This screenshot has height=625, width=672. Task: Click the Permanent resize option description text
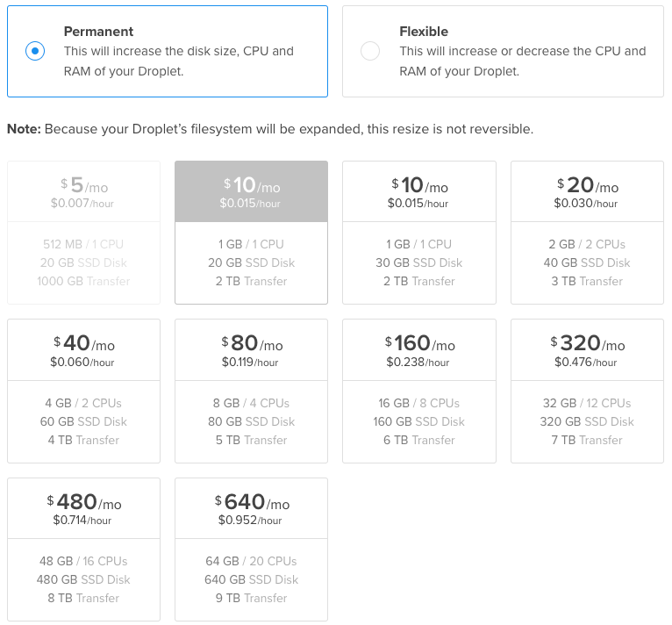[178, 61]
